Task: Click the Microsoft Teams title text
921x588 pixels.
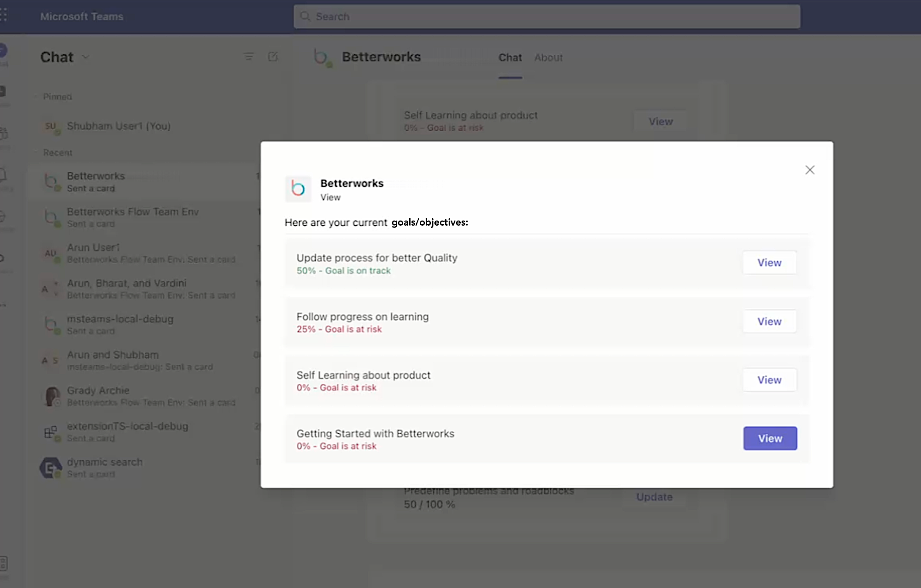Action: (82, 17)
